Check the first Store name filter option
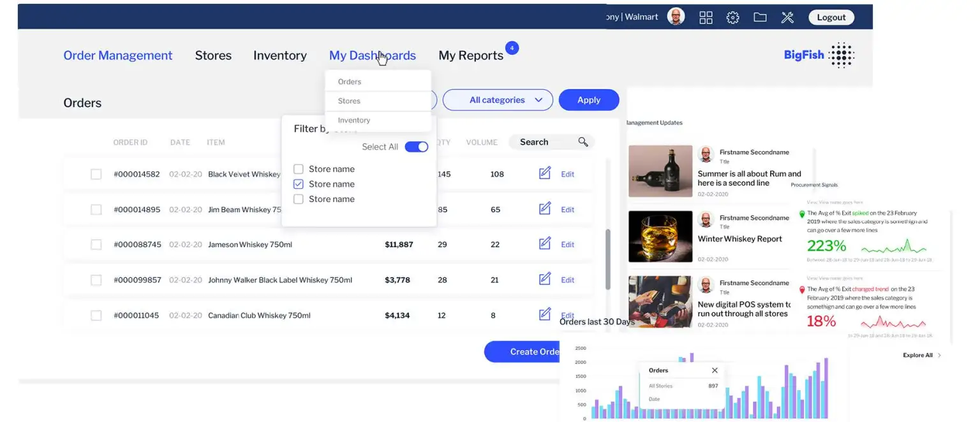Viewport: 980px width, 422px height. 298,169
